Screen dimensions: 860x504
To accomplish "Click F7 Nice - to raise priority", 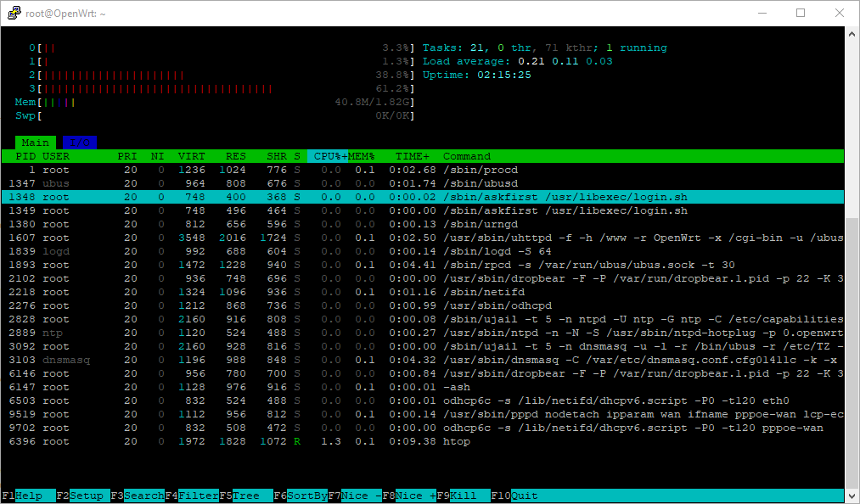I will 355,496.
